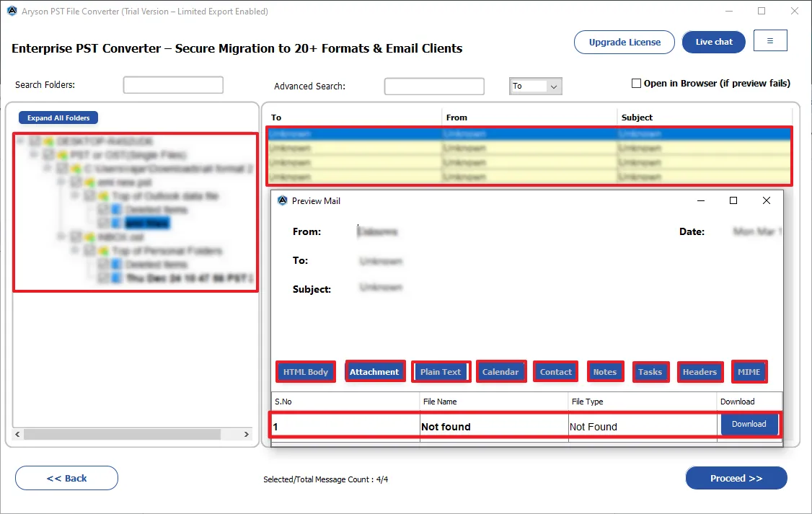This screenshot has height=514, width=812.
Task: Focus the Search Folders input field
Action: point(173,85)
